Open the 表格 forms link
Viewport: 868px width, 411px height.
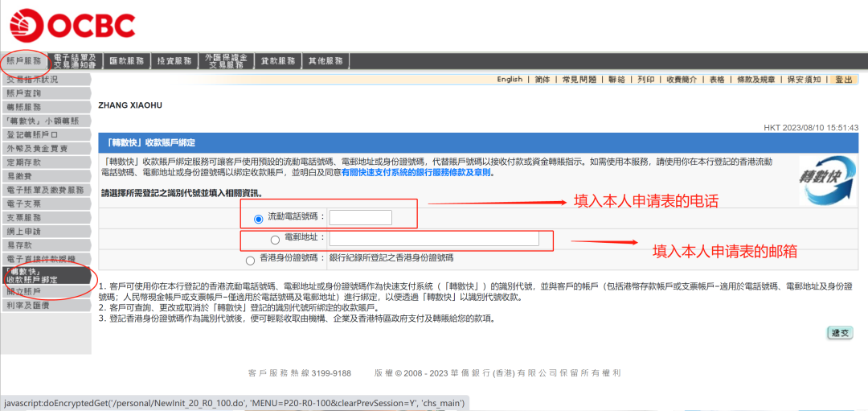[716, 79]
